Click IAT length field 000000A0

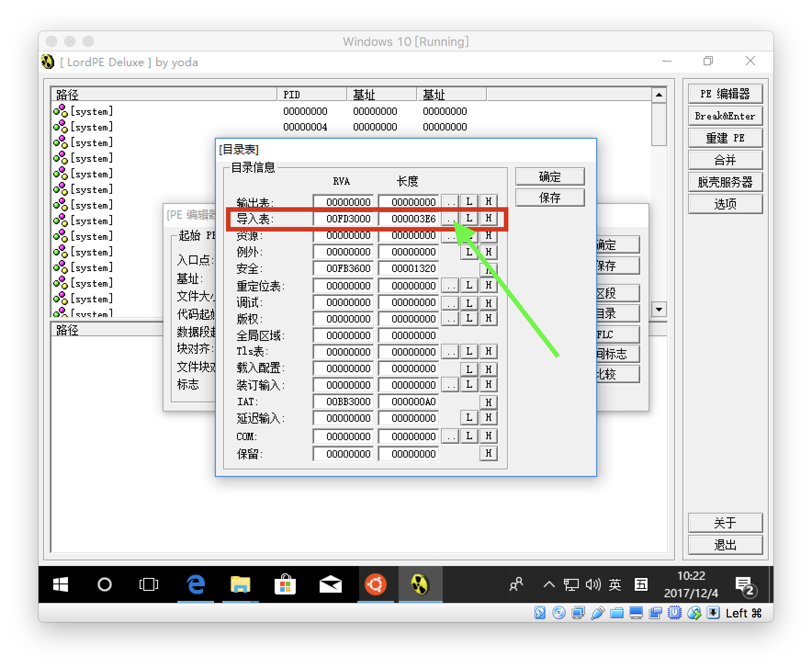408,402
